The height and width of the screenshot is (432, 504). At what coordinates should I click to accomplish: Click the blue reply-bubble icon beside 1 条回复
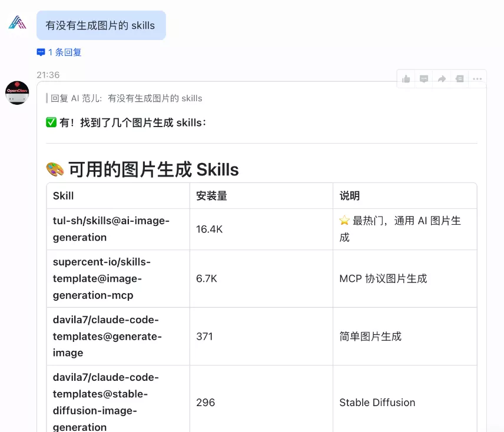pyautogui.click(x=40, y=52)
